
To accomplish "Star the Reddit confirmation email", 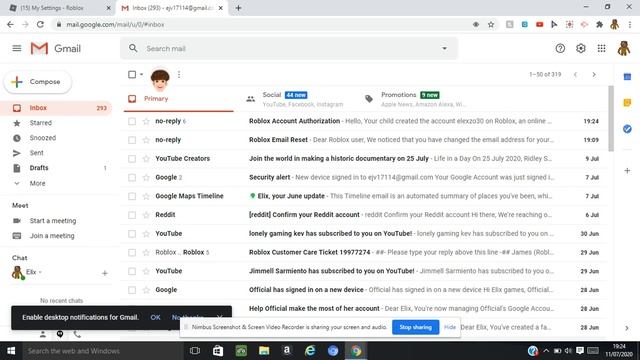I will pyautogui.click(x=146, y=215).
